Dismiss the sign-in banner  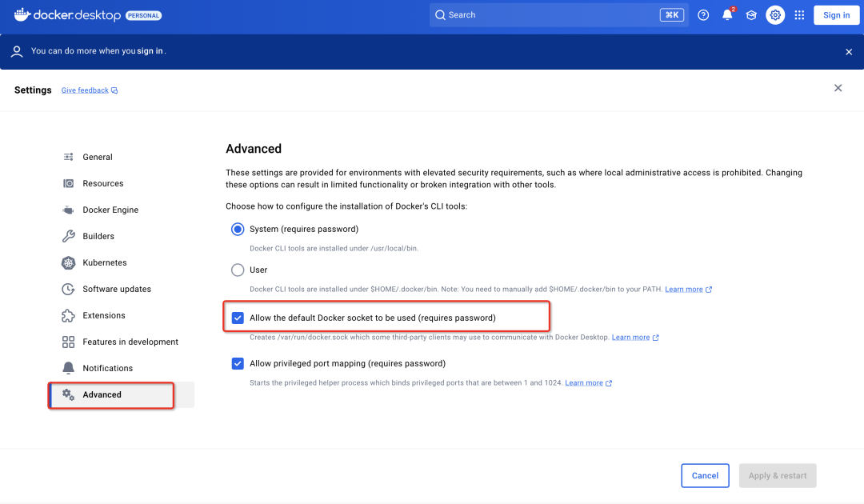[x=849, y=52]
